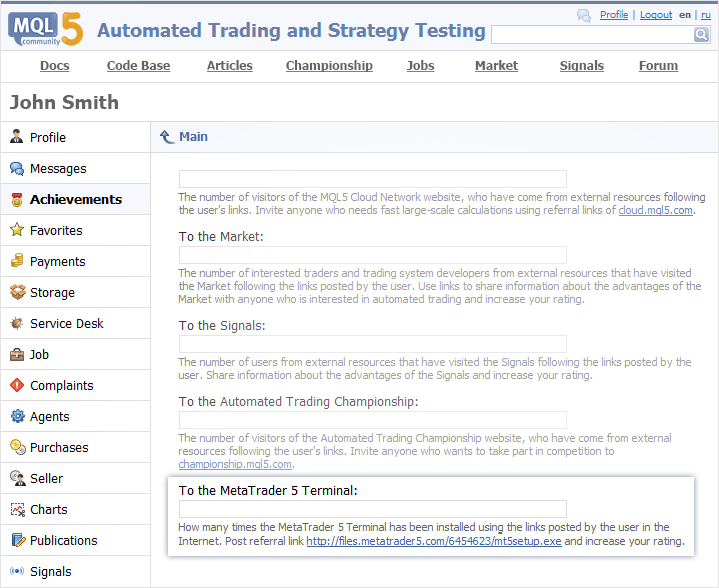Click the Logout link
Screen dimensions: 719x588
pyautogui.click(x=656, y=15)
